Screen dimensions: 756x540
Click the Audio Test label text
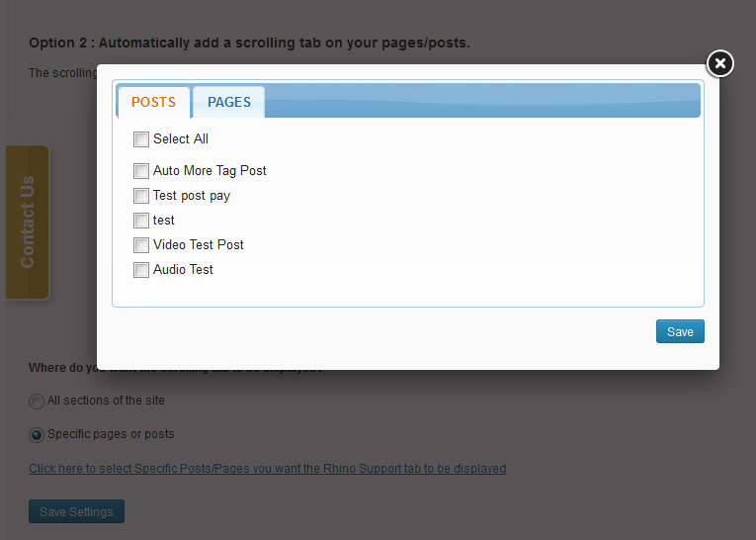click(183, 269)
